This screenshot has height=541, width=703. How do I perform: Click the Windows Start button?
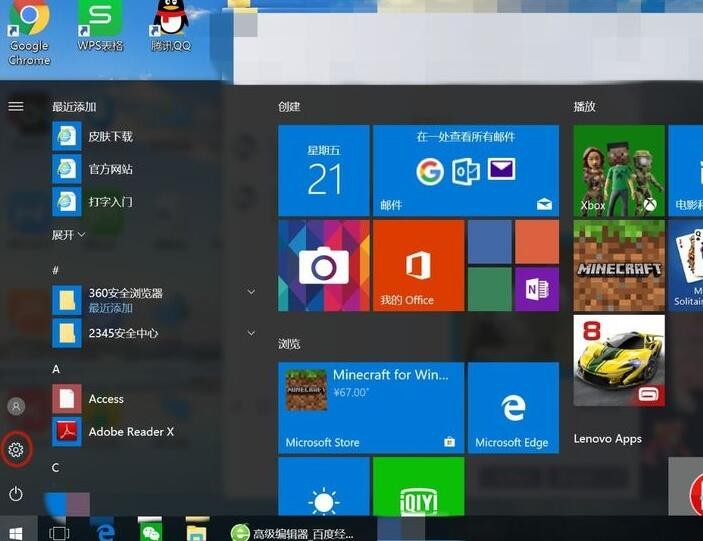(x=16, y=533)
